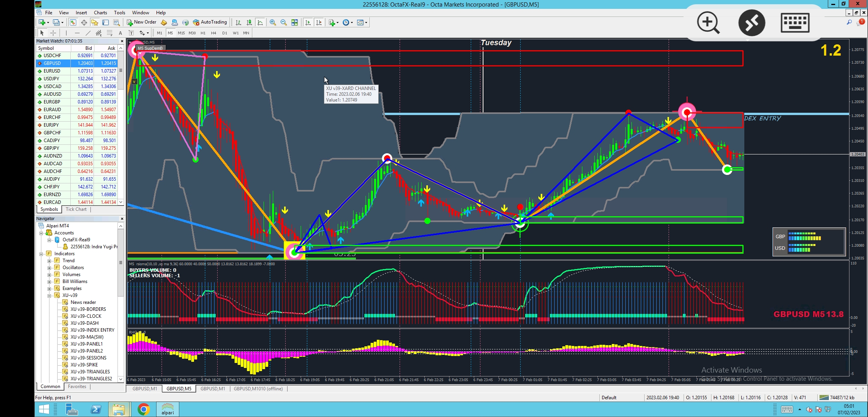Open the indicators list dropdown arrow
The height and width of the screenshot is (417, 868).
click(337, 22)
